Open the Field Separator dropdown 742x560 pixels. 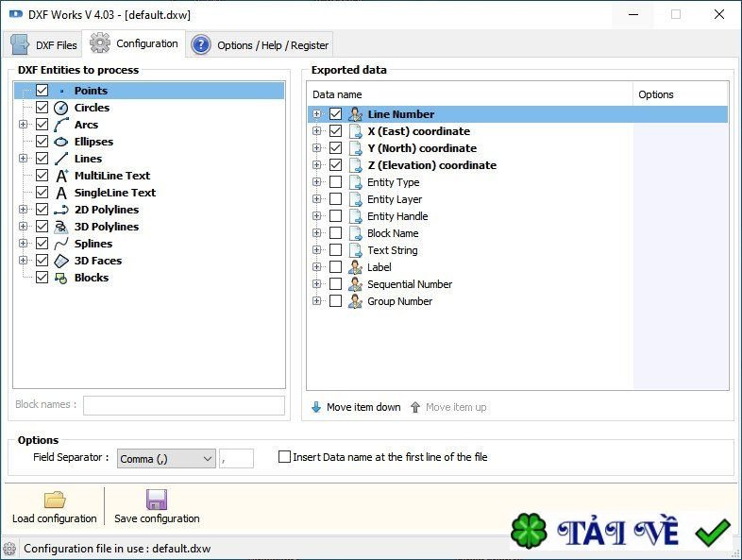point(166,459)
